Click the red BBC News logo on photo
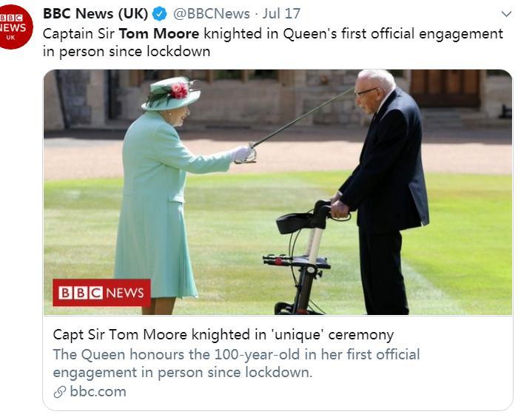This screenshot has height=420, width=518. (101, 293)
